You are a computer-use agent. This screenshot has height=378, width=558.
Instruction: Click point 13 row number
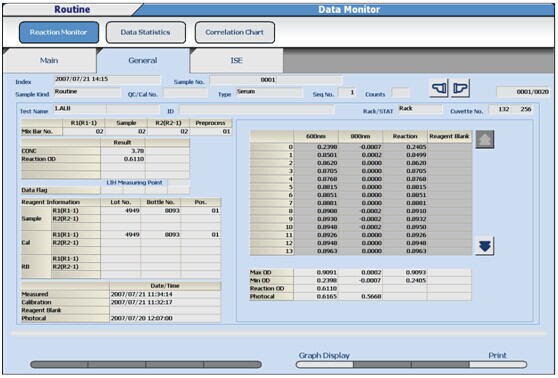[272, 251]
